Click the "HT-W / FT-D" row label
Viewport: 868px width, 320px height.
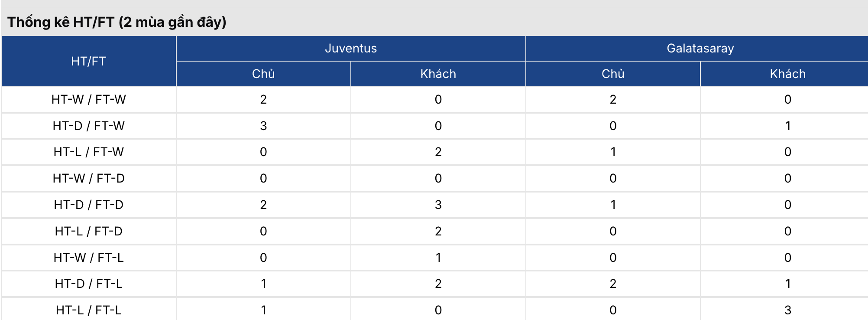pyautogui.click(x=88, y=178)
